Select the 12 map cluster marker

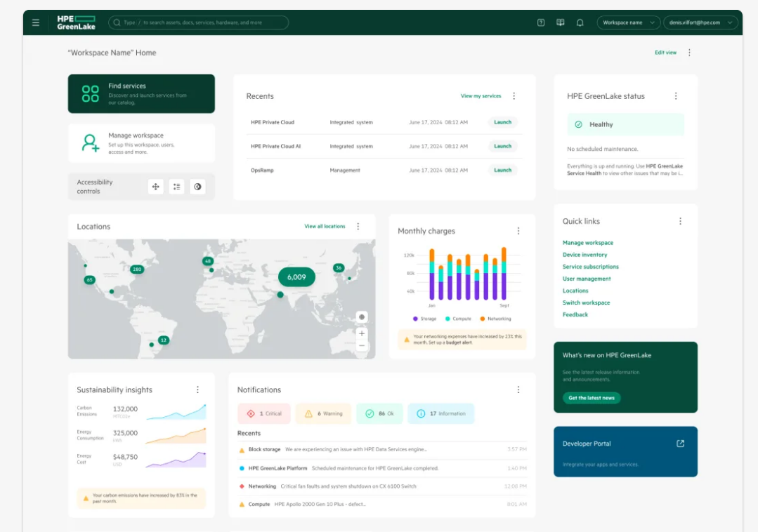[164, 340]
